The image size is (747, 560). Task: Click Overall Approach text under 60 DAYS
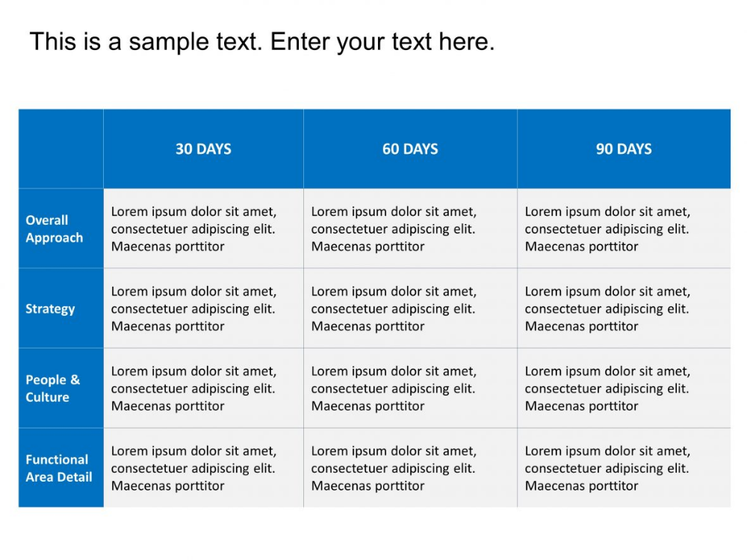[394, 229]
